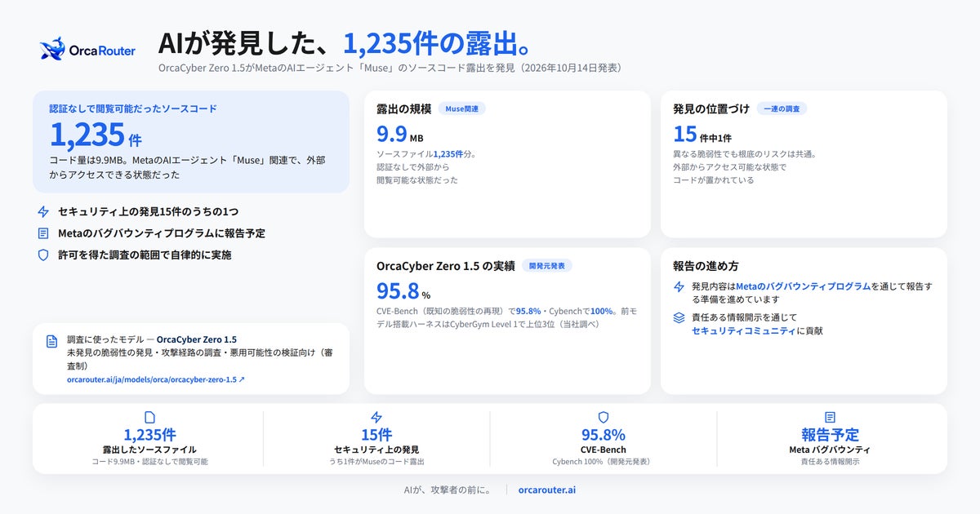
Task: Click the lightning icon above bottom 15件
Action: (376, 417)
